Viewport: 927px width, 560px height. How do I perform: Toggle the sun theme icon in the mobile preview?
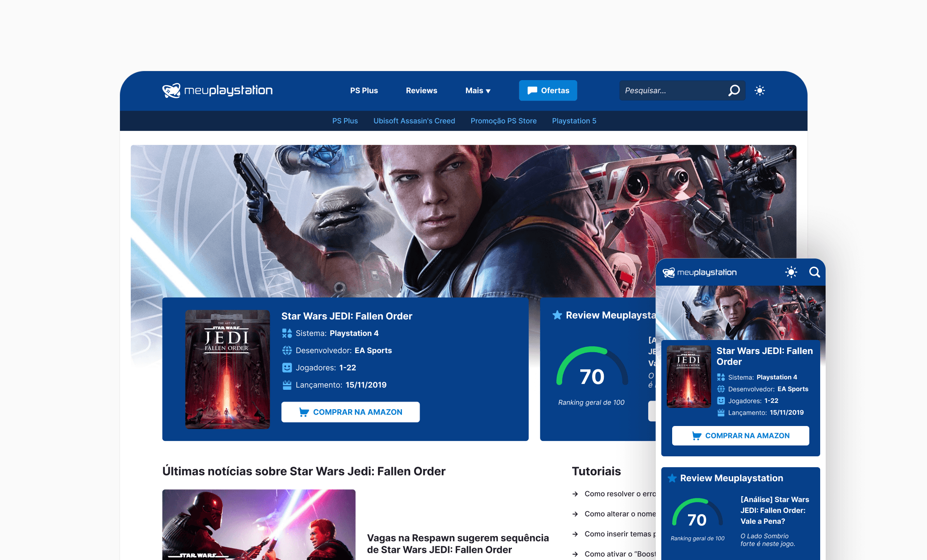pyautogui.click(x=791, y=272)
